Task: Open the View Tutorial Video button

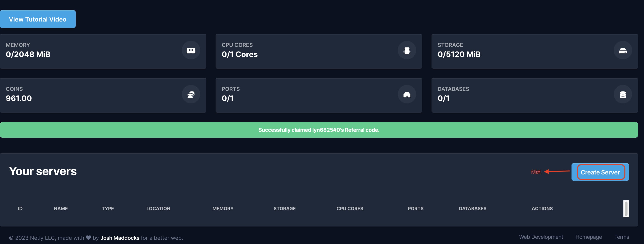Action: [38, 19]
